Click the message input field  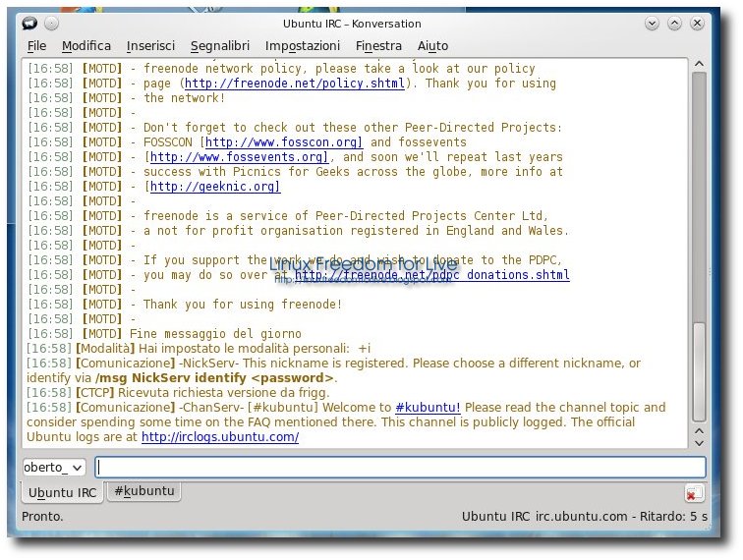(x=400, y=467)
